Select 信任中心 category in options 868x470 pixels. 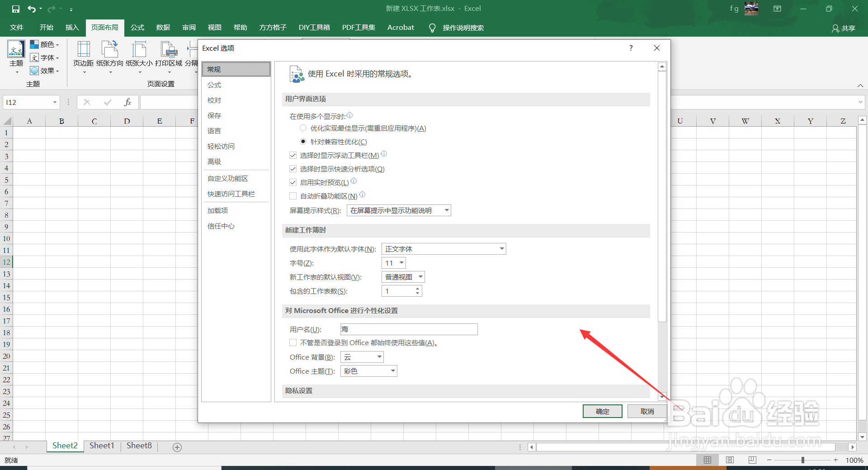[x=236, y=226]
